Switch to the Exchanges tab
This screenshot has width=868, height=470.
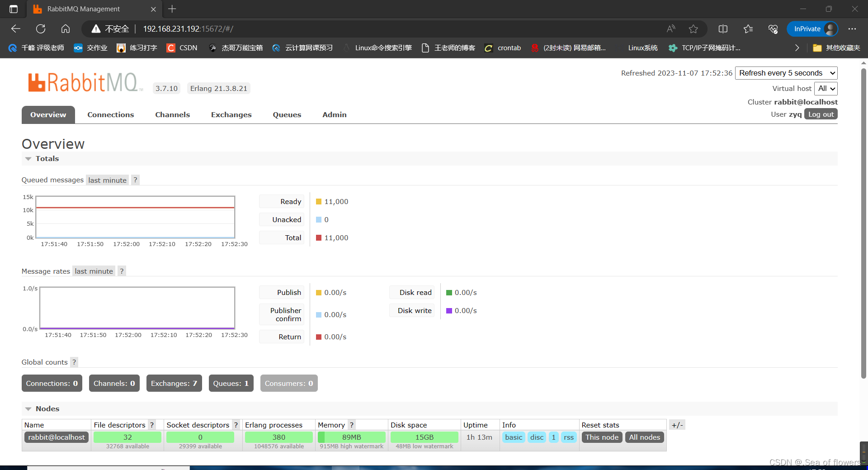[231, 115]
